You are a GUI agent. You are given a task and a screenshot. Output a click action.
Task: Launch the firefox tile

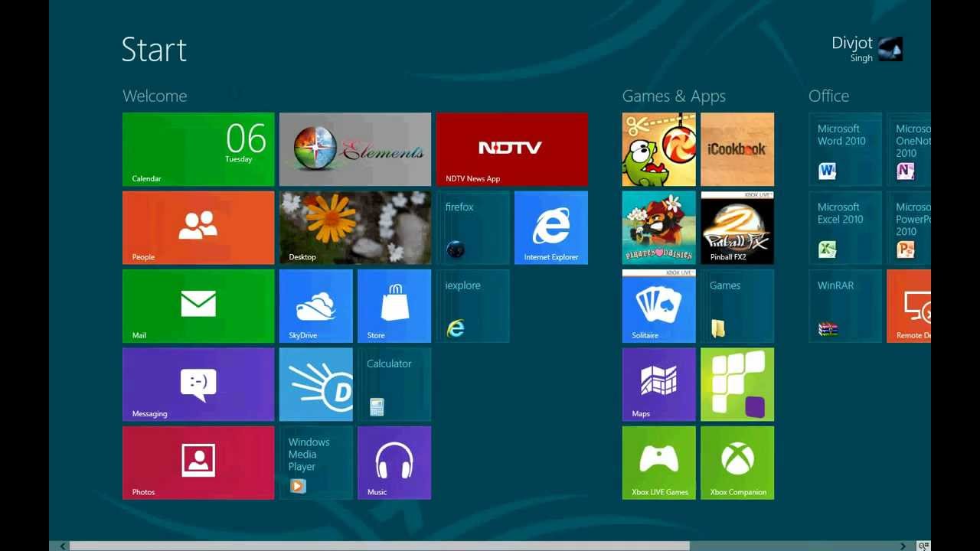[x=473, y=228]
